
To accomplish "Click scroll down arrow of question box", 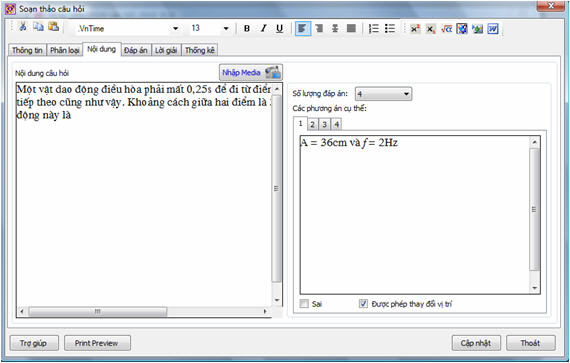I will (277, 300).
